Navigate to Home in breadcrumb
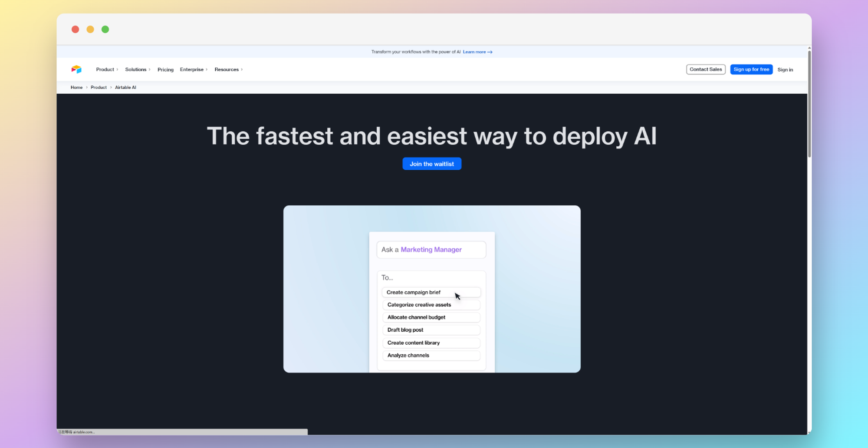The height and width of the screenshot is (448, 868). [x=76, y=87]
